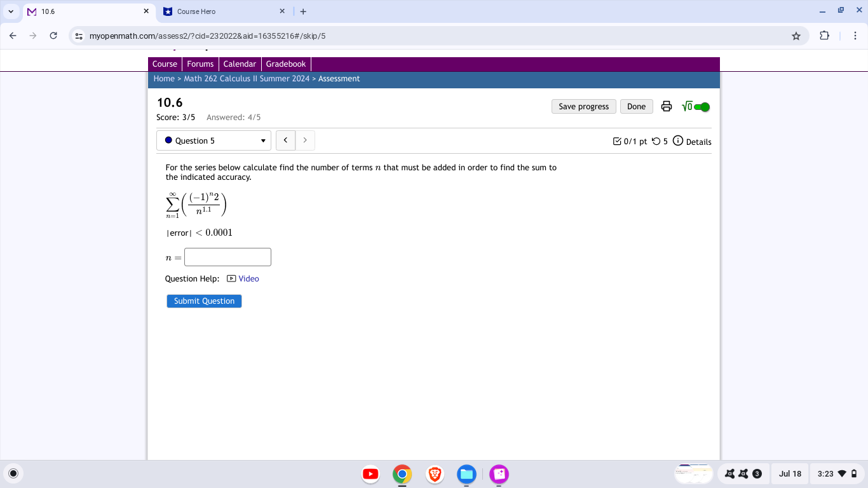Click the next question chevron
Viewport: 868px width, 488px height.
click(305, 140)
